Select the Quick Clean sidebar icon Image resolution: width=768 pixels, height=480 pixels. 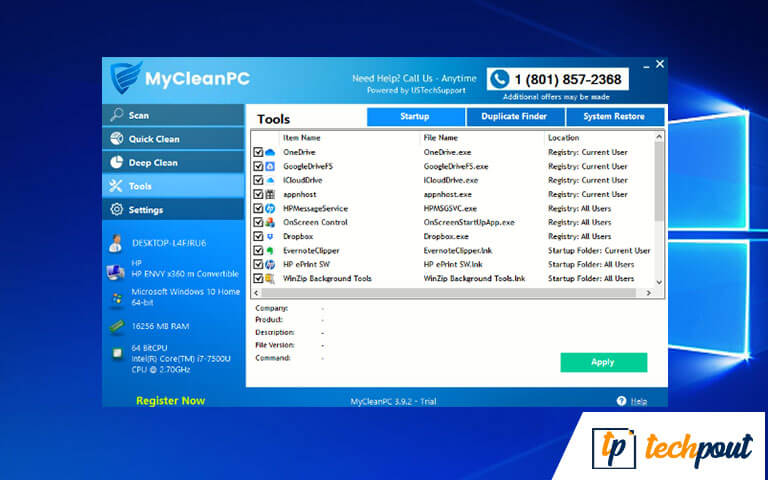tap(117, 139)
